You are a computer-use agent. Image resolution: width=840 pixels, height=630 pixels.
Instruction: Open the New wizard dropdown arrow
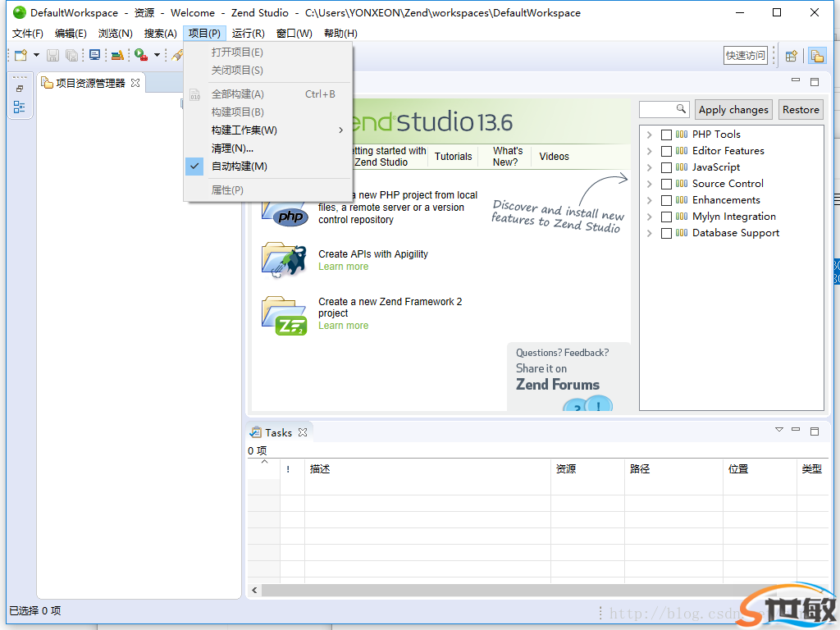pyautogui.click(x=36, y=55)
